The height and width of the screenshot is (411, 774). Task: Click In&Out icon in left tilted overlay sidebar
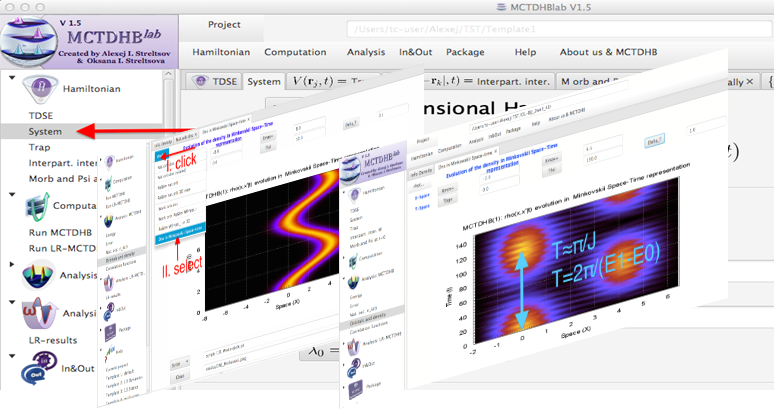[x=109, y=311]
